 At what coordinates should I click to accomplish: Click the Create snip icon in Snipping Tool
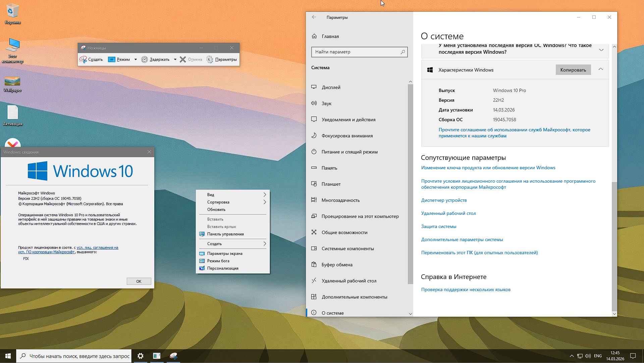(83, 59)
